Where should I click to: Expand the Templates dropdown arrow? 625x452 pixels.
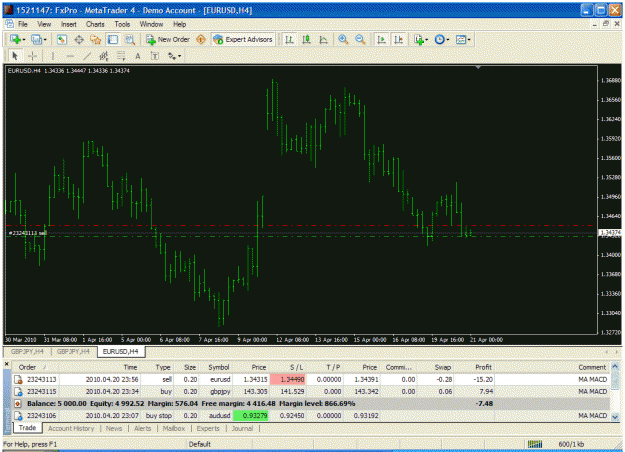pos(469,40)
